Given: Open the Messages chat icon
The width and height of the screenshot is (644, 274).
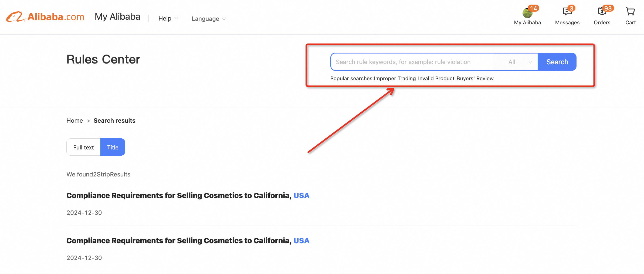Looking at the screenshot, I should coord(567,12).
